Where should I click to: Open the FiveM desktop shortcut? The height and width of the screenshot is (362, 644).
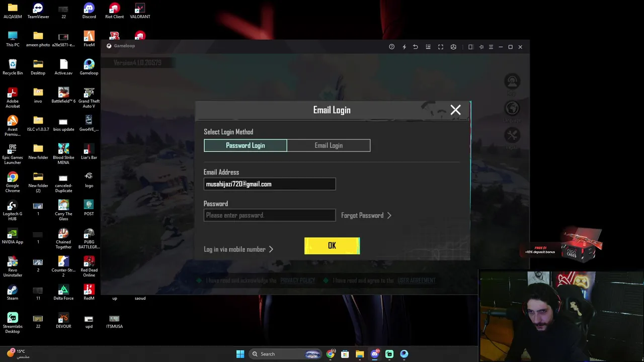coord(89,39)
